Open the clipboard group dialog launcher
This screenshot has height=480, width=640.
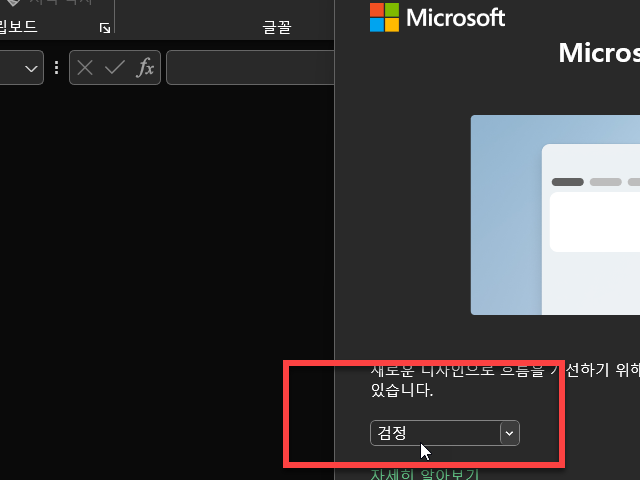[105, 28]
